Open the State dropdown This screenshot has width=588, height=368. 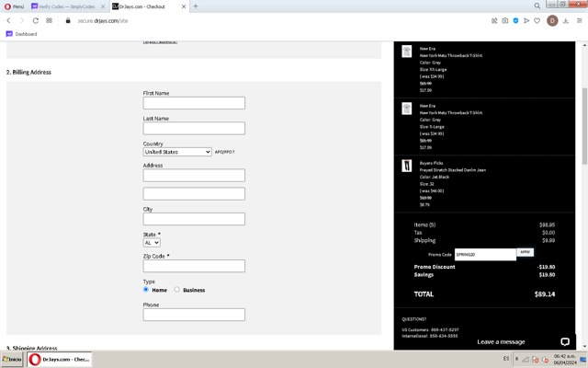click(x=152, y=243)
